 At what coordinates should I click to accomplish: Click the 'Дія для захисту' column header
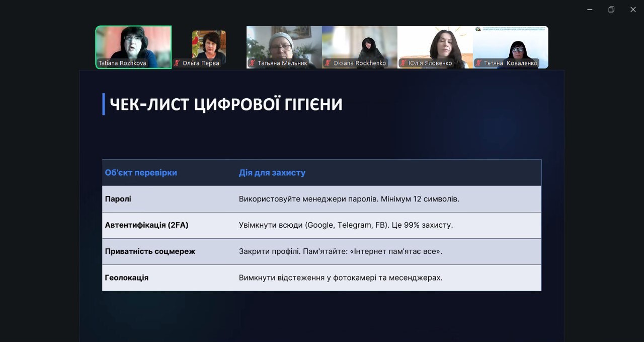pyautogui.click(x=272, y=173)
